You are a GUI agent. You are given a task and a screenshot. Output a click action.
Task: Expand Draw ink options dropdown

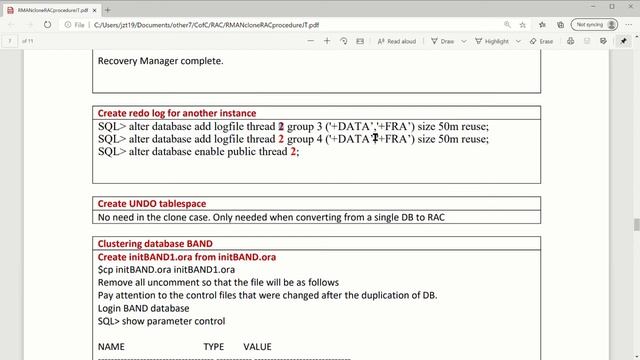point(464,41)
